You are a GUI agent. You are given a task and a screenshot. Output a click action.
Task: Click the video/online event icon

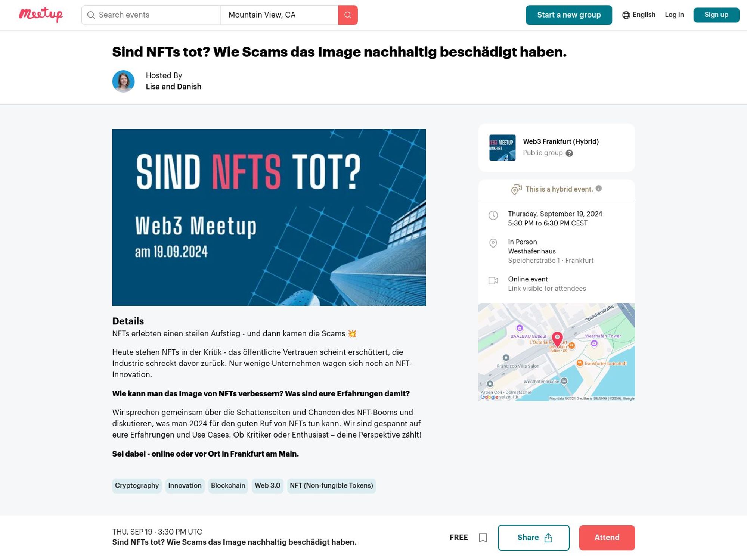click(493, 281)
